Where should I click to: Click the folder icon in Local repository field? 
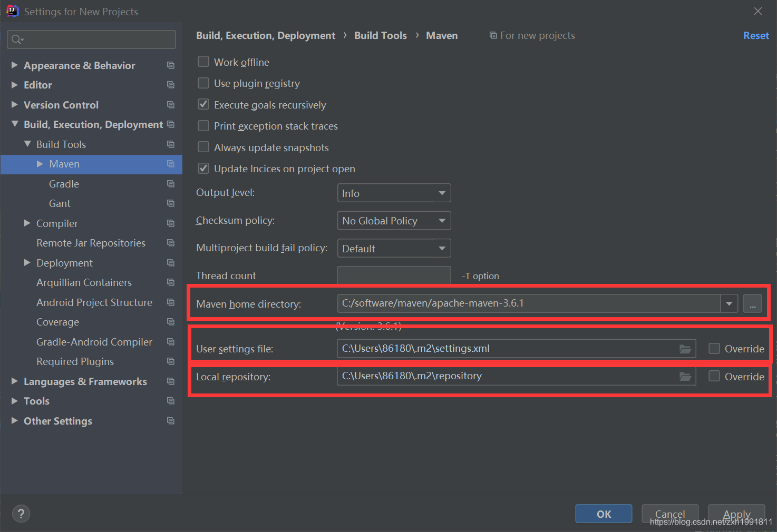685,376
